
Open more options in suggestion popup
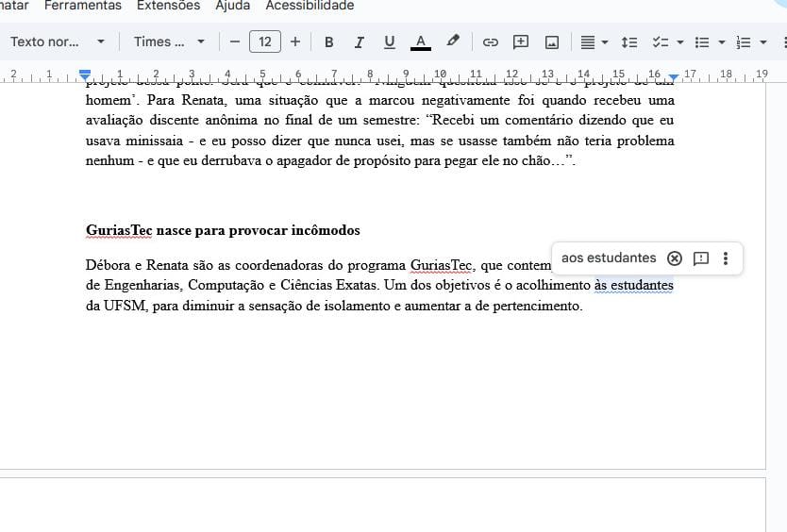click(x=725, y=258)
